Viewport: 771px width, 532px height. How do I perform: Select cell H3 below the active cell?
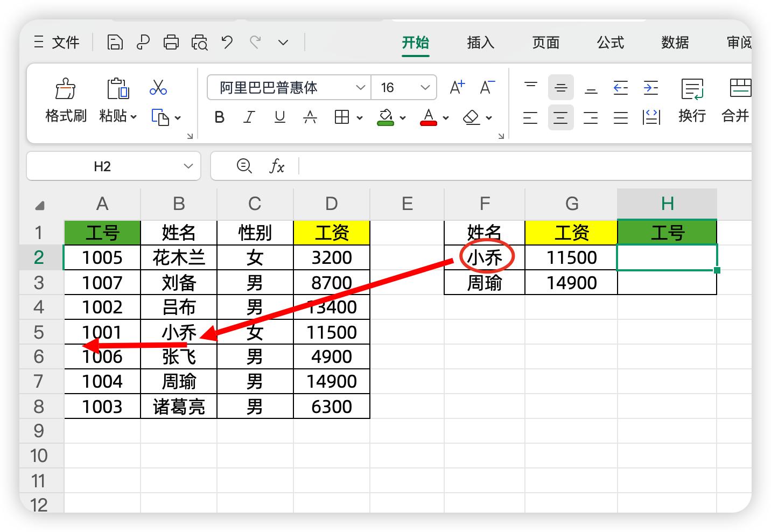click(x=667, y=282)
